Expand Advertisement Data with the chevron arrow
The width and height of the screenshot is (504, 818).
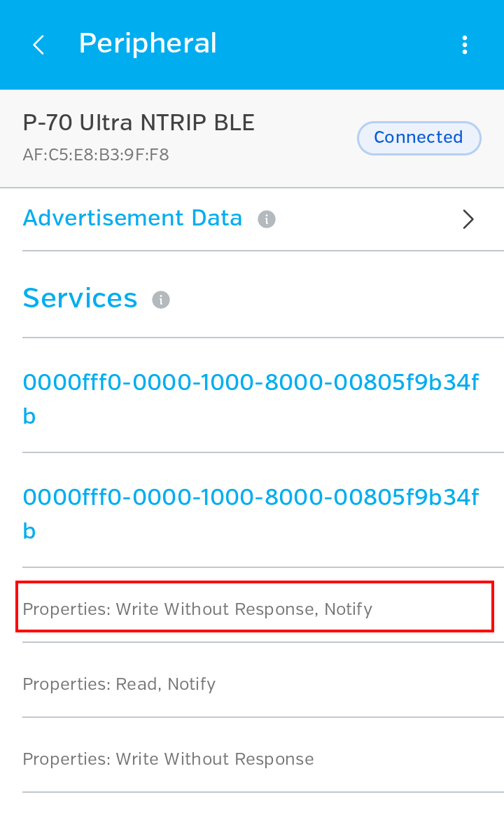pos(468,219)
